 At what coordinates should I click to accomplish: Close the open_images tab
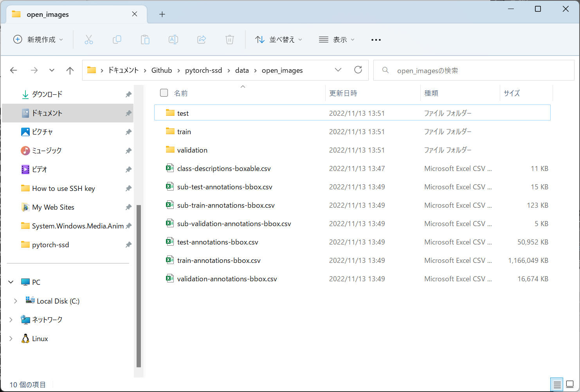click(x=135, y=14)
